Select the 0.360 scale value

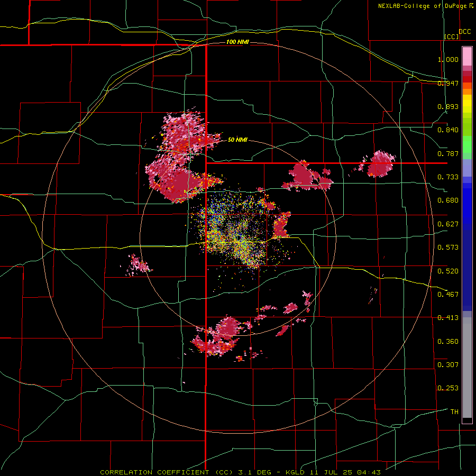coord(448,341)
